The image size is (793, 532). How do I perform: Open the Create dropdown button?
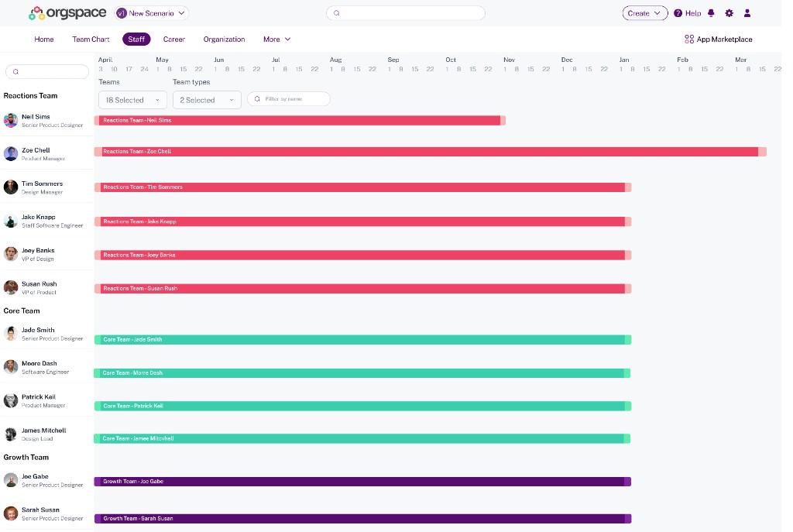pos(645,13)
